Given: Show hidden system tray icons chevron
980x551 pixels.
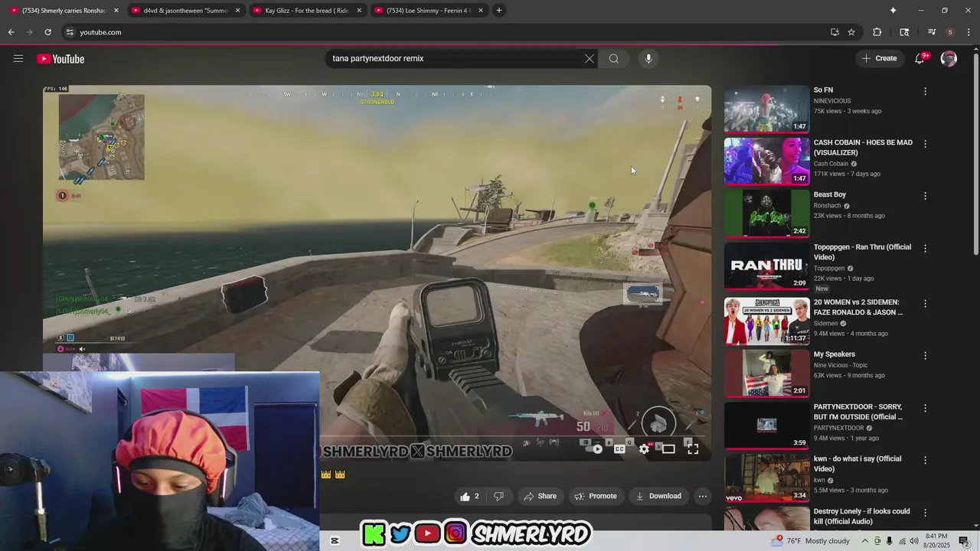Looking at the screenshot, I should click(x=865, y=541).
